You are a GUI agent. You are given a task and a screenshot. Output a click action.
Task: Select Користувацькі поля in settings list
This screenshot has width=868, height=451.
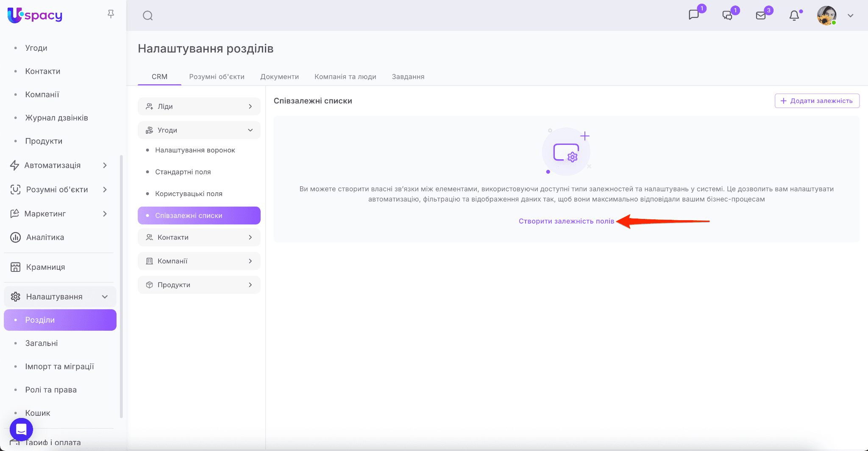(189, 194)
